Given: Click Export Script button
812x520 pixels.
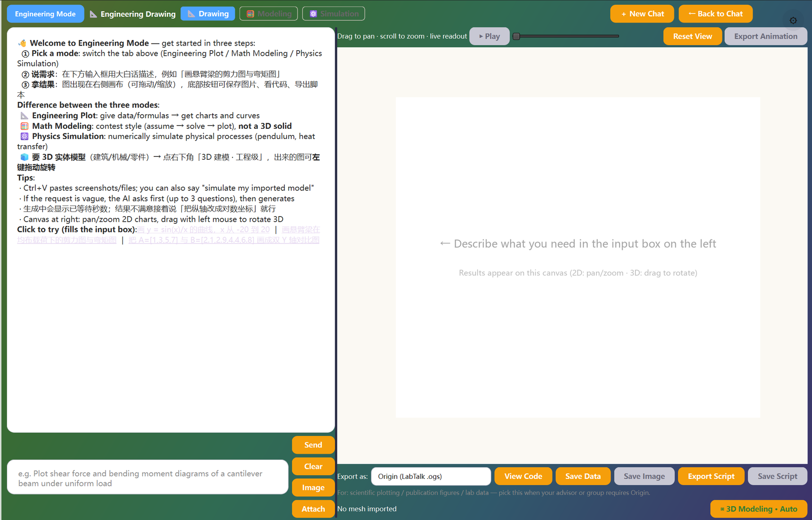Looking at the screenshot, I should [x=711, y=476].
